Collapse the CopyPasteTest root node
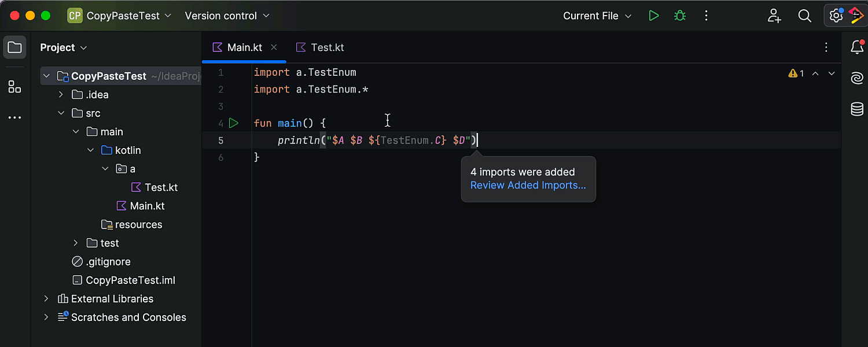 pyautogui.click(x=46, y=76)
